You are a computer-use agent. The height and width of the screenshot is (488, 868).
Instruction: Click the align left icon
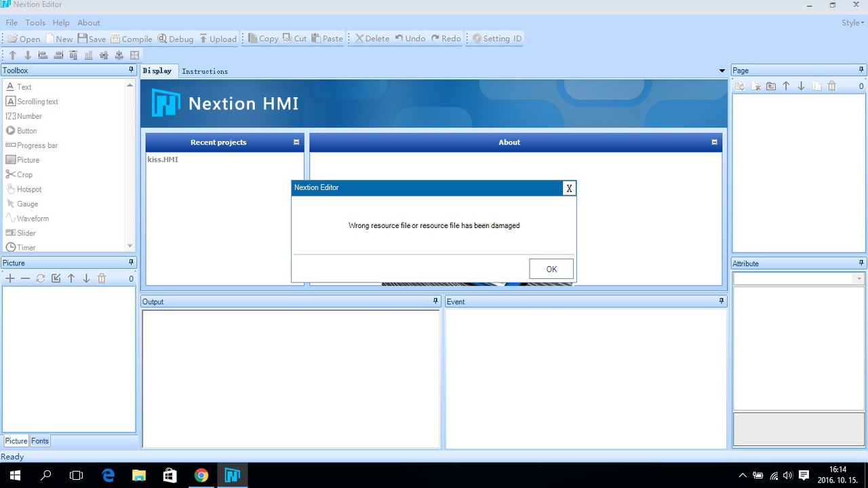pos(43,56)
